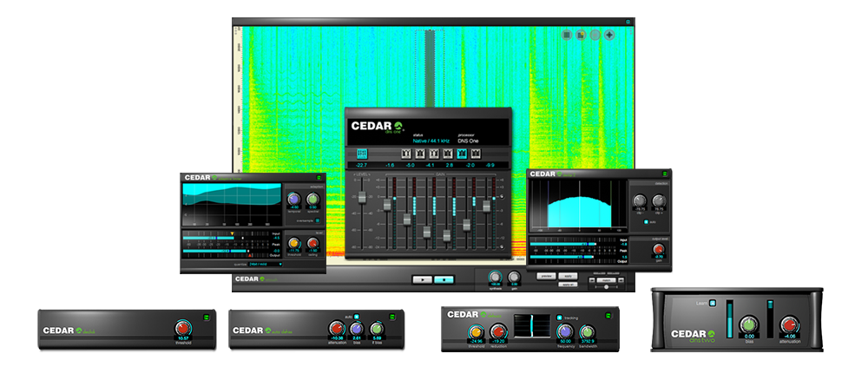
Task: Select the second band filter icon in DNS One
Action: pos(420,154)
